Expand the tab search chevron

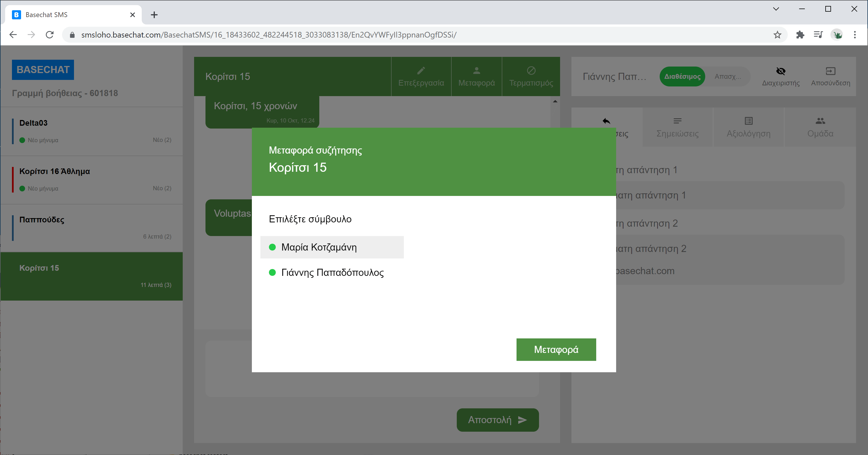pos(776,9)
